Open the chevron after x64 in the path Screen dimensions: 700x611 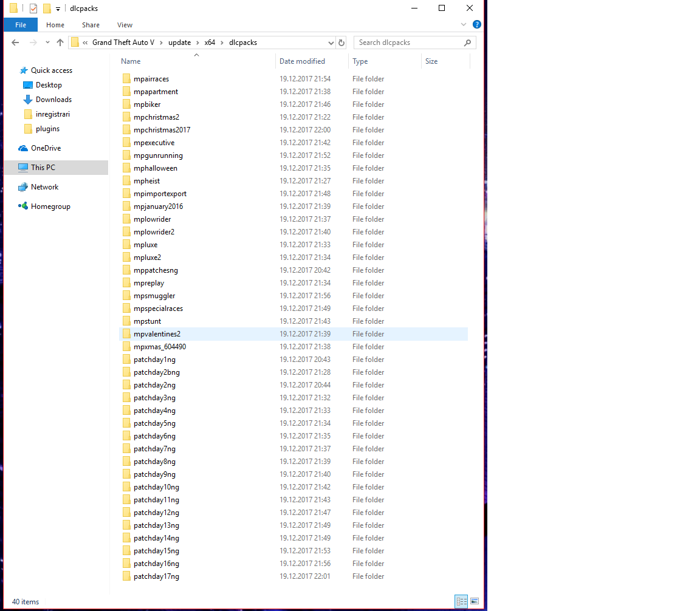coord(222,43)
